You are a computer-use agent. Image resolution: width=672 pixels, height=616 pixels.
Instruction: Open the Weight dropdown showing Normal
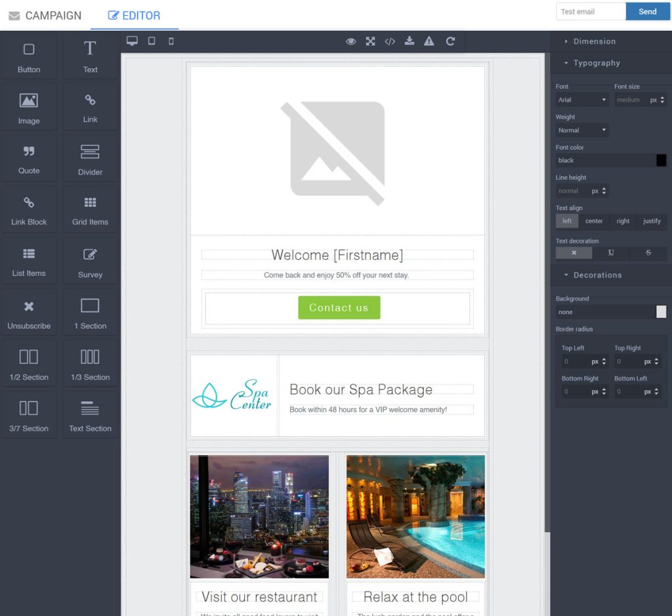pos(582,130)
